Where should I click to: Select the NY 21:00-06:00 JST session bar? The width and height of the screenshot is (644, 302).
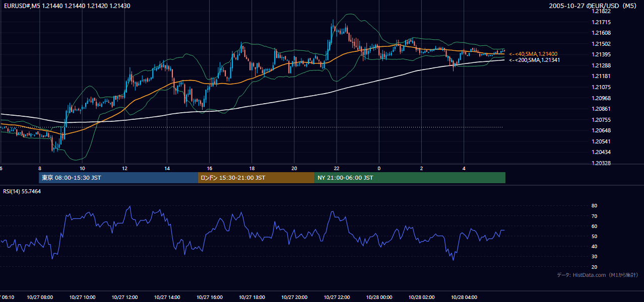tap(410, 178)
